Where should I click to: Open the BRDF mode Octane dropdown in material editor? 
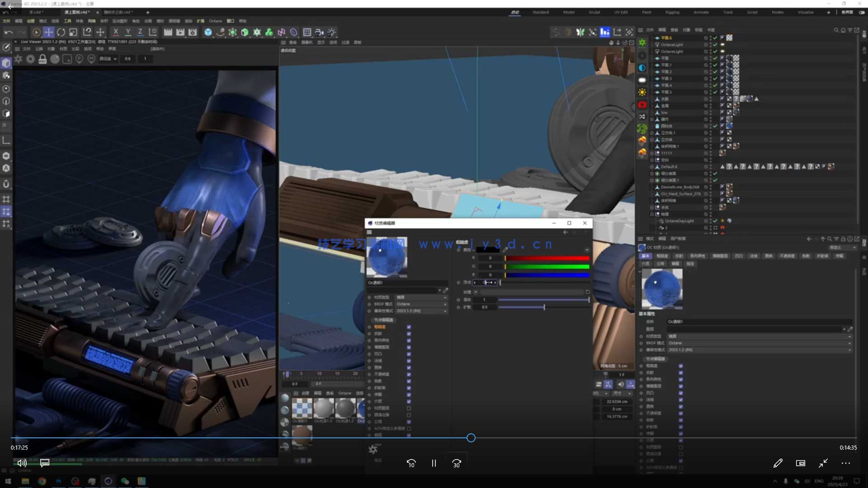[421, 304]
